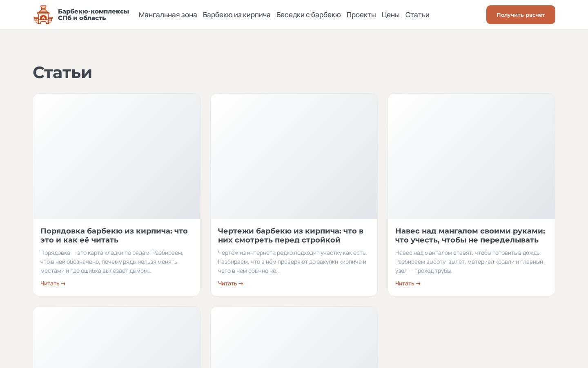Open site home via «Барбекю-комплексы СПб и область» text
This screenshot has height=368, width=588.
(94, 15)
